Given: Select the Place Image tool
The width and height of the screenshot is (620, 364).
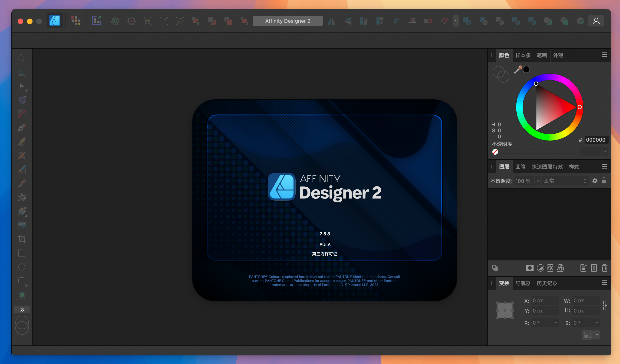Looking at the screenshot, I should (x=22, y=225).
